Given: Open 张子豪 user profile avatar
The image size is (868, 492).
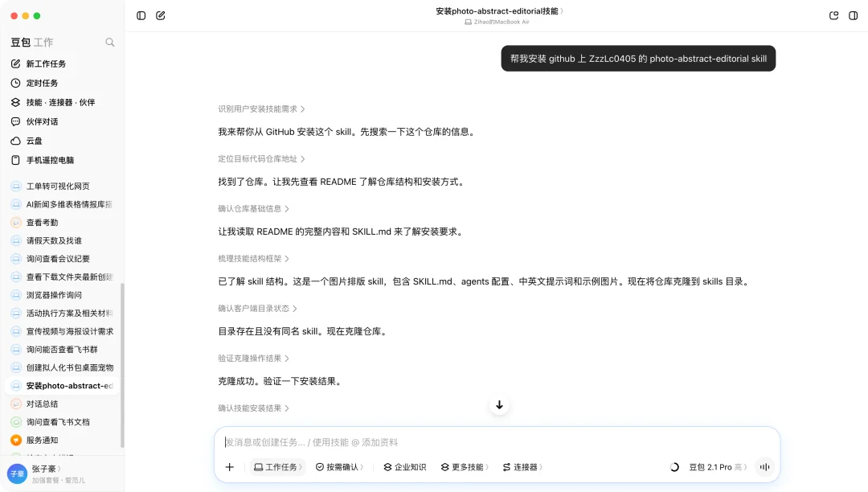Looking at the screenshot, I should [17, 474].
